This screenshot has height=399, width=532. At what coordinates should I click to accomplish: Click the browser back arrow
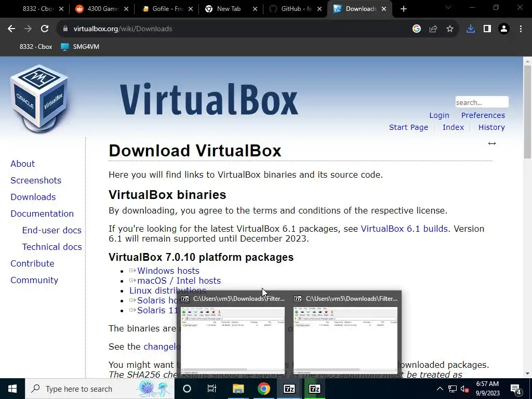tap(11, 29)
